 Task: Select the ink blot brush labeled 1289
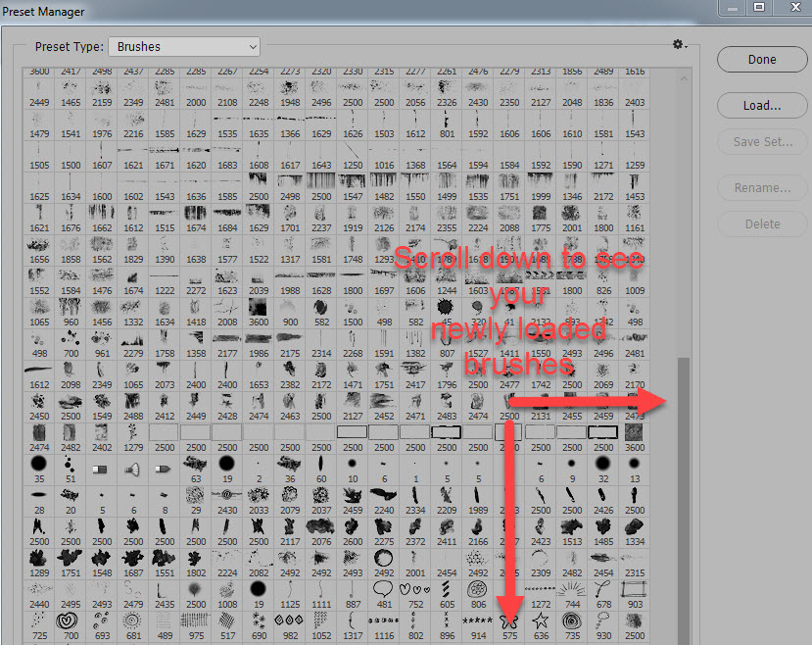tap(39, 564)
